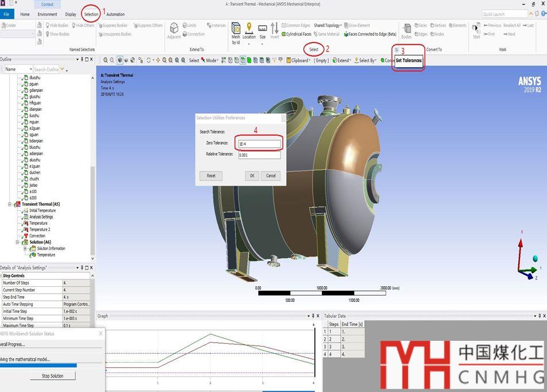Click the Invert selection icon
Image resolution: width=547 pixels, height=392 pixels.
pos(275,31)
